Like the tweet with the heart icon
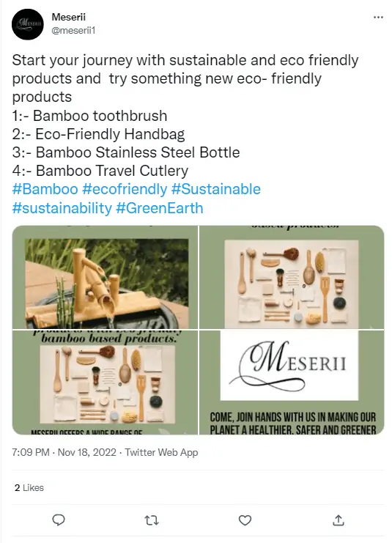 [x=245, y=520]
